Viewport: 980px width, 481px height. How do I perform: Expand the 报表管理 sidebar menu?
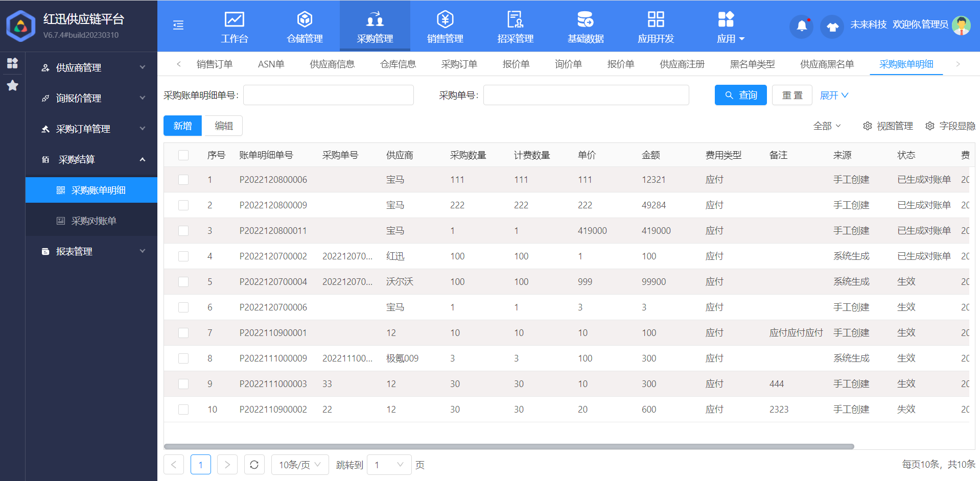(x=91, y=251)
